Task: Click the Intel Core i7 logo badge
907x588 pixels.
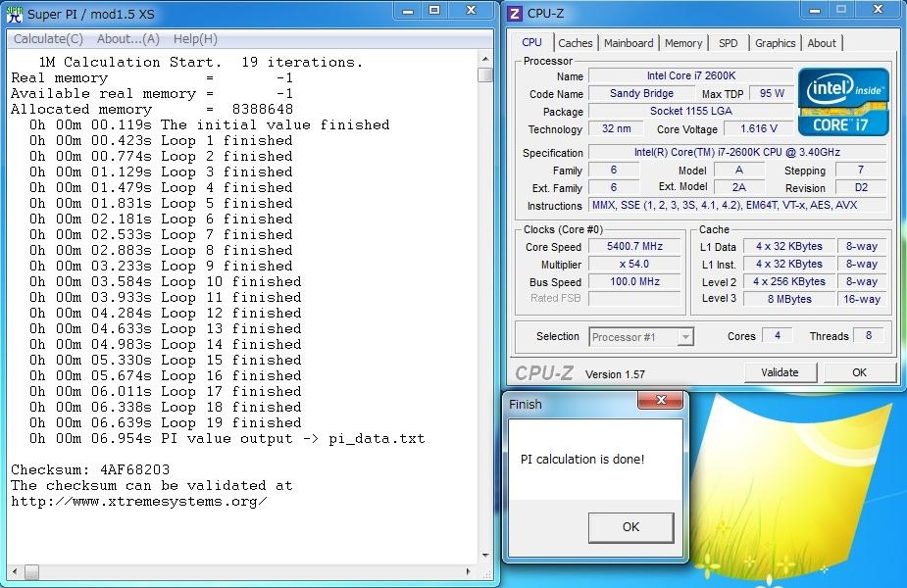Action: (x=843, y=102)
